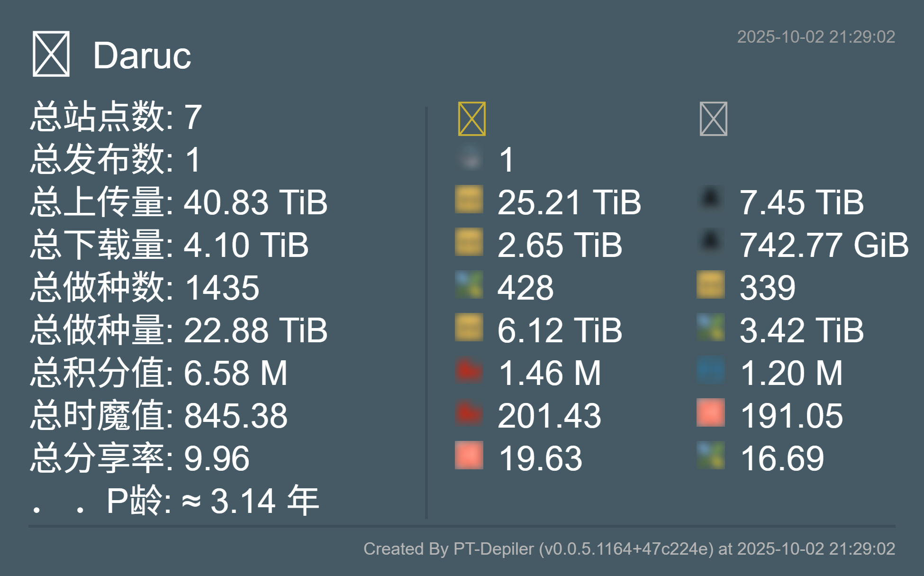924x576 pixels.
Task: Click the red icon beside 1.46 M
Action: [469, 370]
